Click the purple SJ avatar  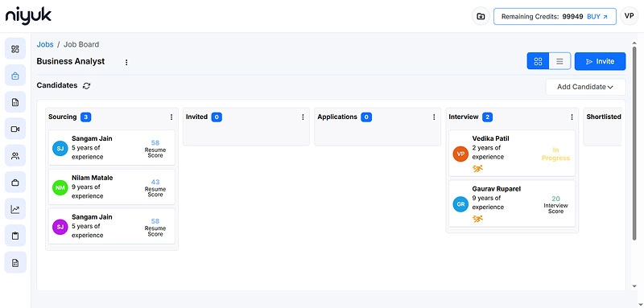pos(60,227)
